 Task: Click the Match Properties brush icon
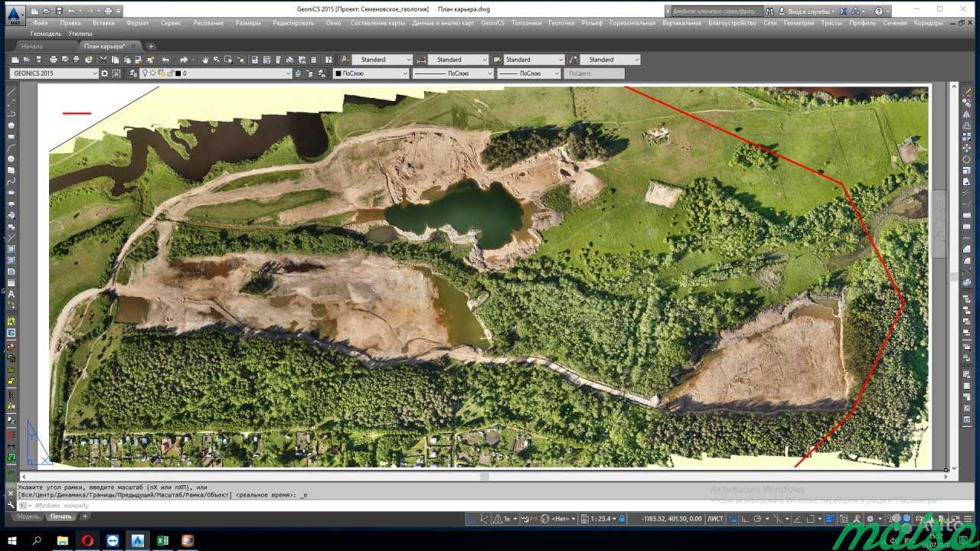point(139,59)
